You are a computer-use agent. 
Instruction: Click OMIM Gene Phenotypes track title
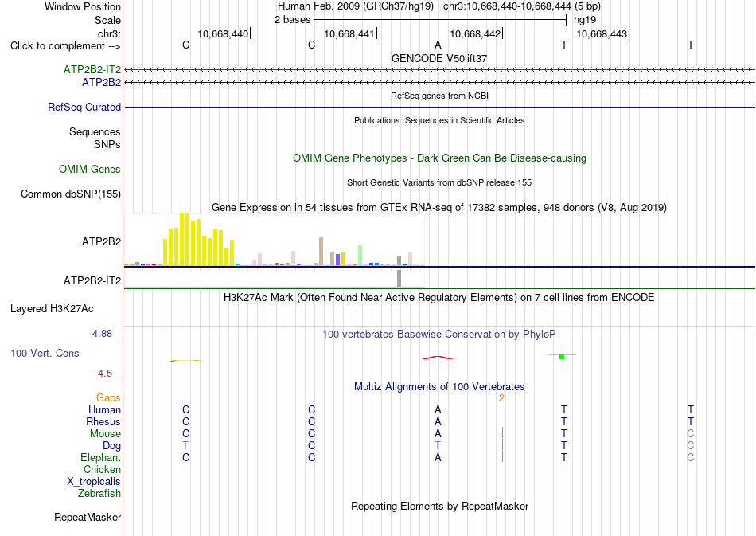pos(439,158)
